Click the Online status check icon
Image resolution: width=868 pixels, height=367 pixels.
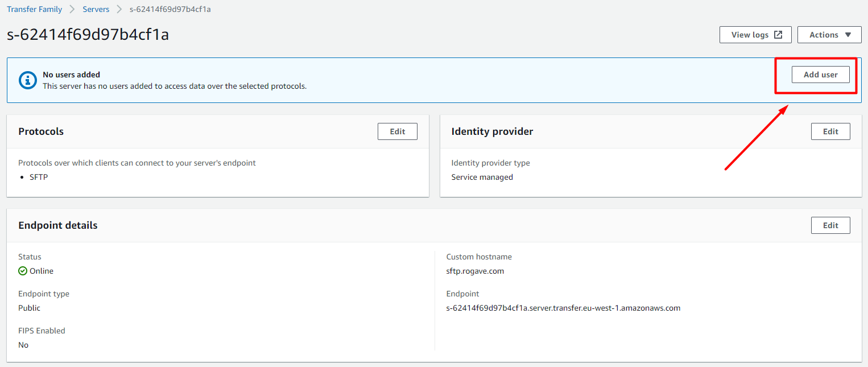click(23, 271)
